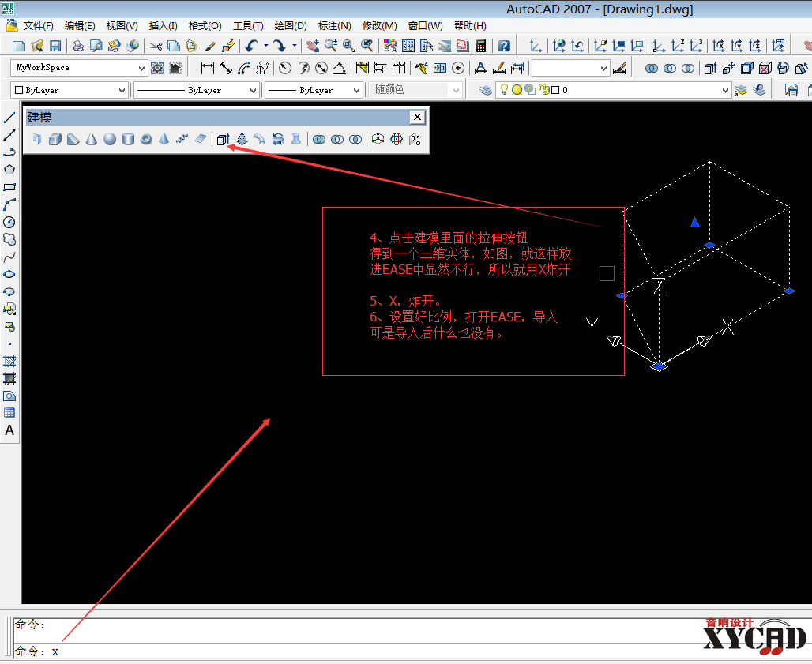The height and width of the screenshot is (664, 812).
Task: Select the Helix tool in 建模 toolbar
Action: (x=182, y=139)
